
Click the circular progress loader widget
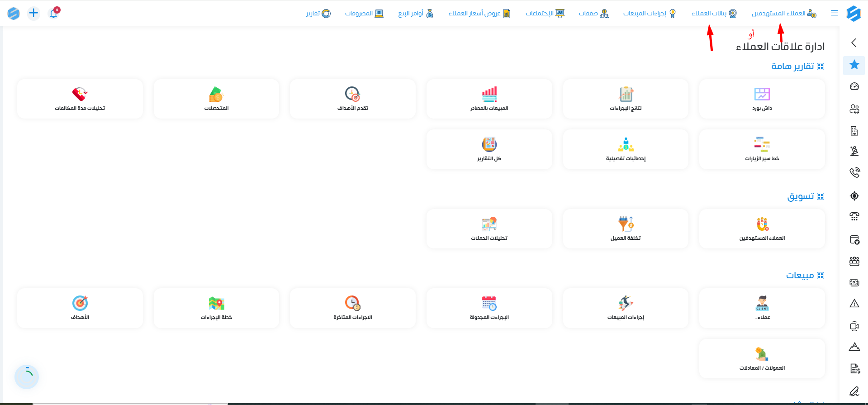[27, 377]
